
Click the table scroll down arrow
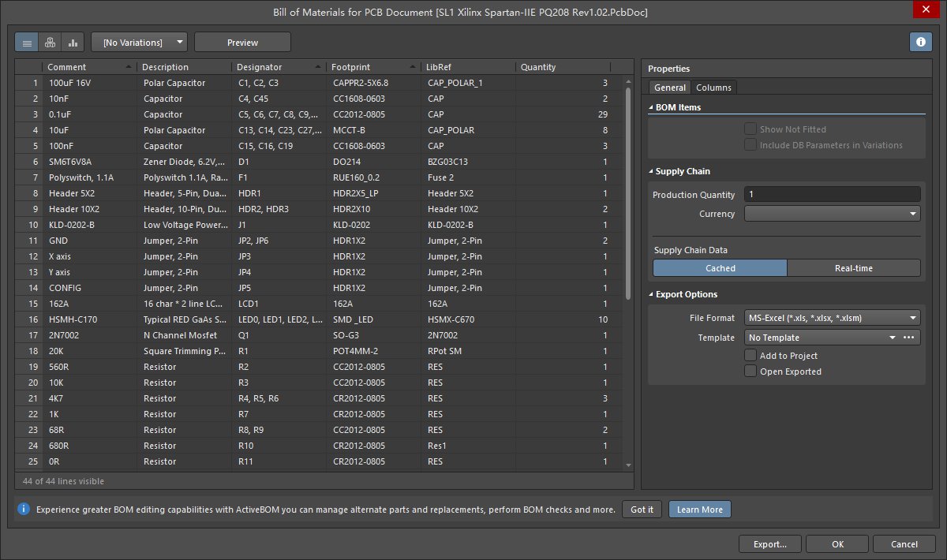coord(629,465)
